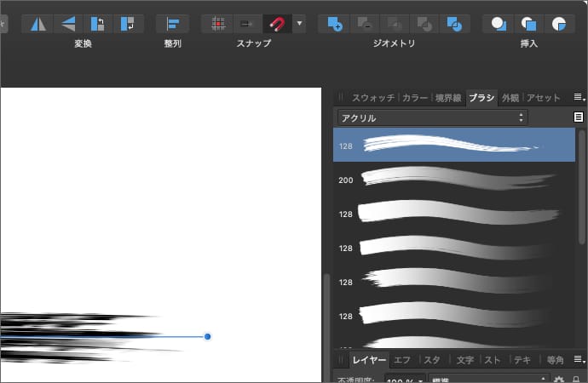588x383 pixels.
Task: Open the brushes panel options menu
Action: [579, 117]
